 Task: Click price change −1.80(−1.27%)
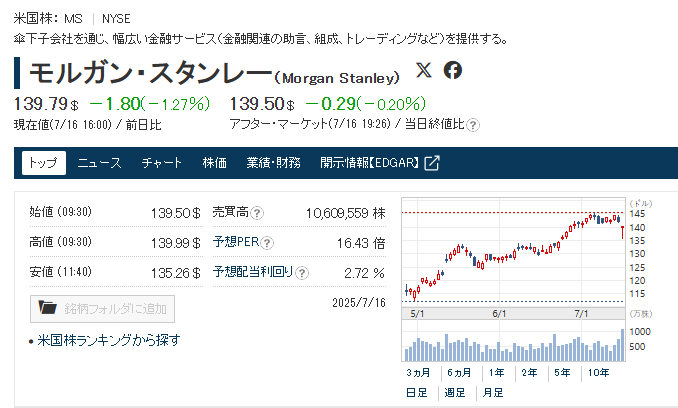pos(150,104)
